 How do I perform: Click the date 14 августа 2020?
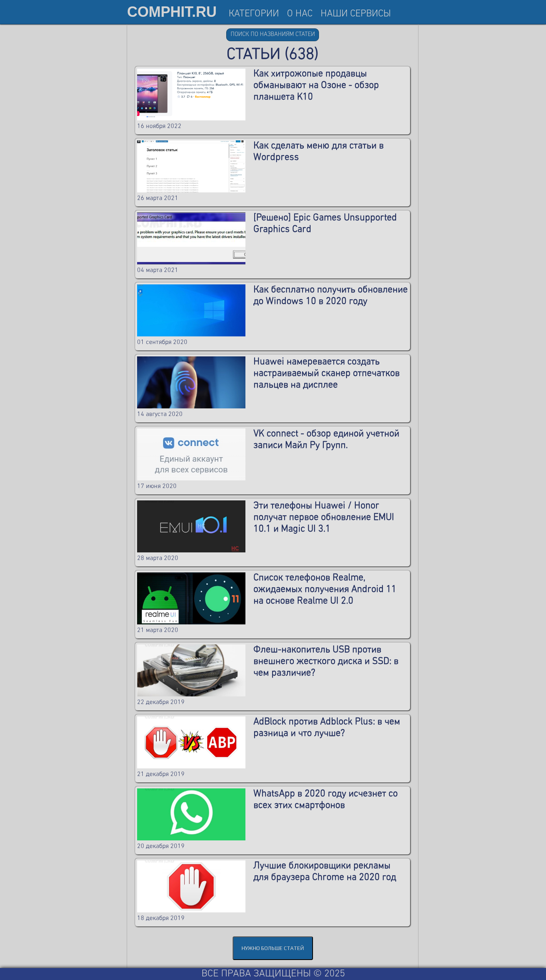coord(160,414)
